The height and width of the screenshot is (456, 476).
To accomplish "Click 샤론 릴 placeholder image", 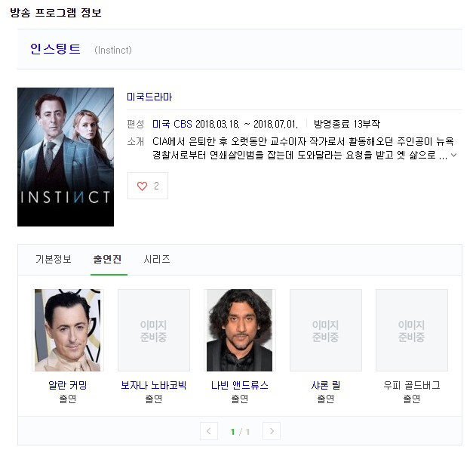I will (326, 330).
